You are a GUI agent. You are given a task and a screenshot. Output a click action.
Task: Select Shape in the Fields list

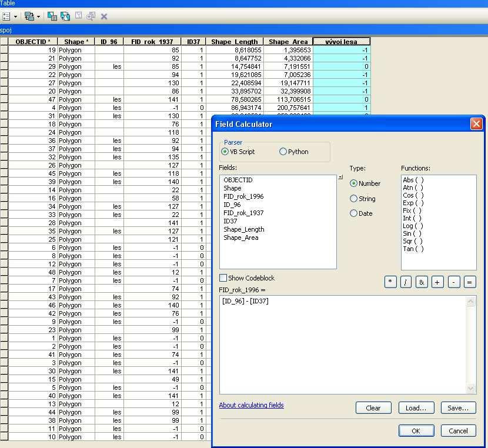tap(232, 188)
